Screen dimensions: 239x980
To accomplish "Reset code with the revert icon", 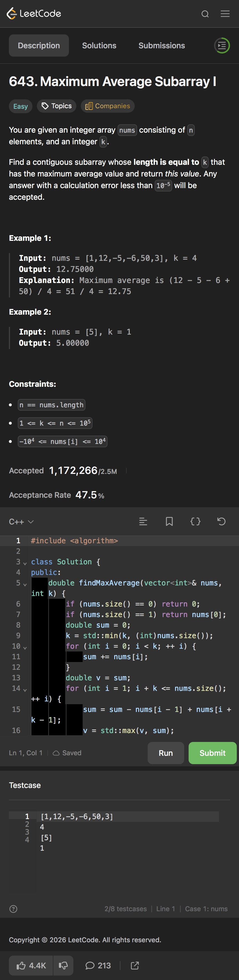I will tap(221, 522).
